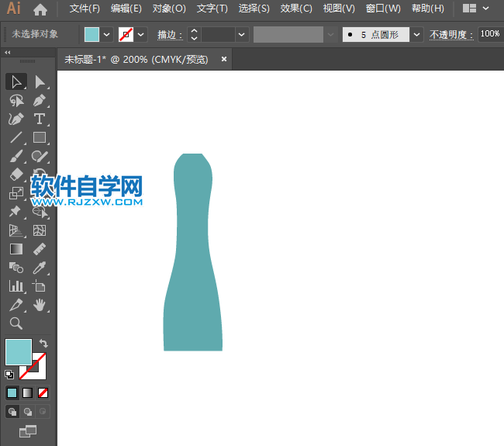504x446 pixels.
Task: Select the Type tool
Action: click(40, 119)
